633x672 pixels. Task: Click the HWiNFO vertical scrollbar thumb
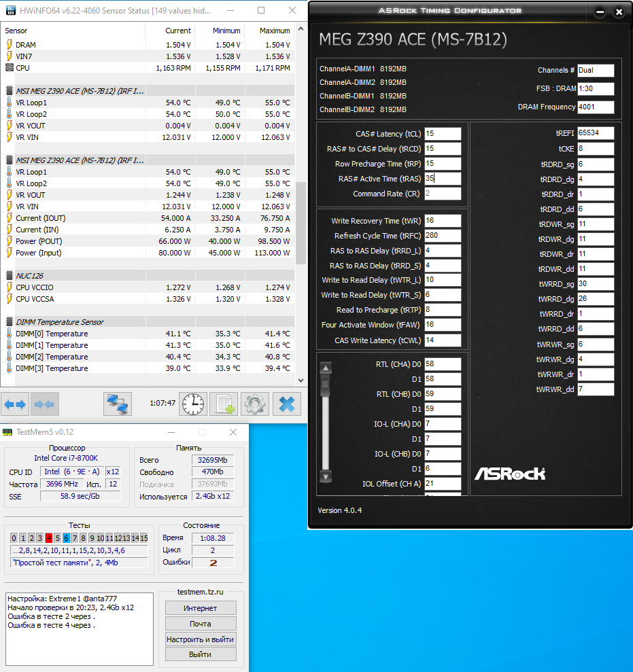[301, 223]
